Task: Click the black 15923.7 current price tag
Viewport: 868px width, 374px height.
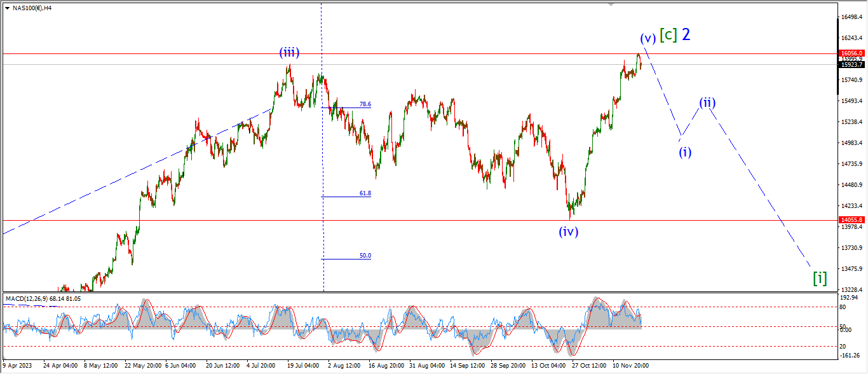Action: pyautogui.click(x=851, y=64)
